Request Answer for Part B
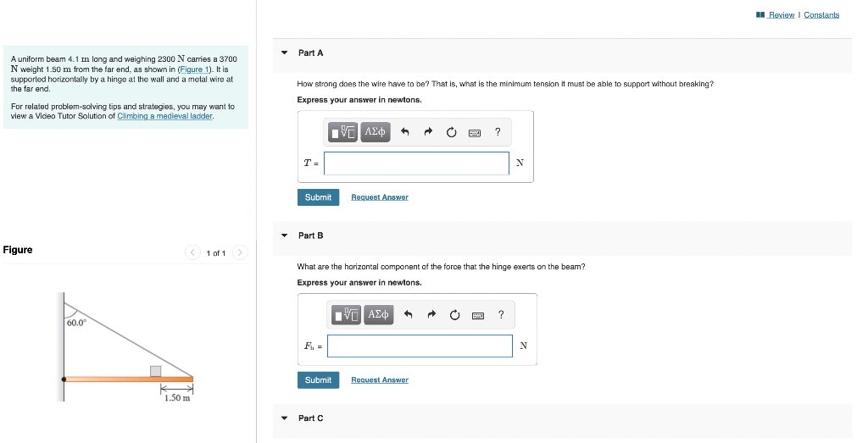The height and width of the screenshot is (443, 868). click(380, 380)
